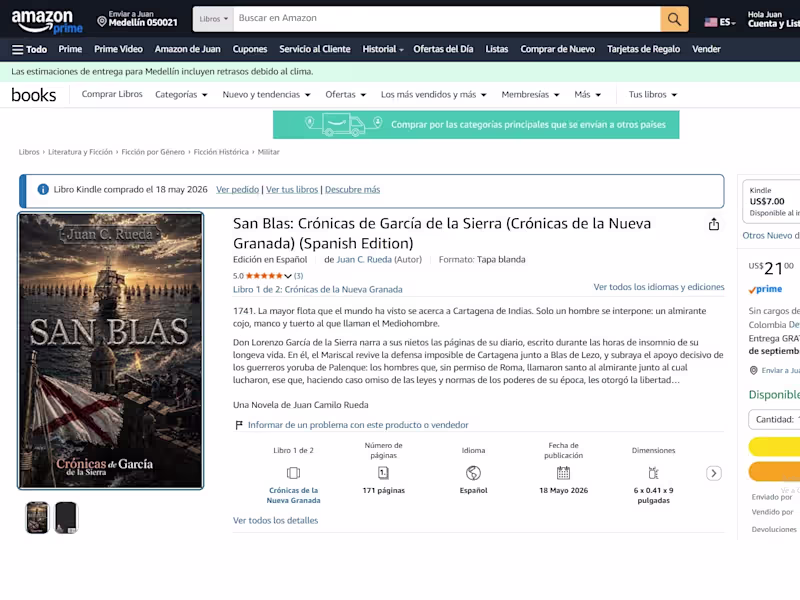Open Amazon de Juan

[188, 49]
